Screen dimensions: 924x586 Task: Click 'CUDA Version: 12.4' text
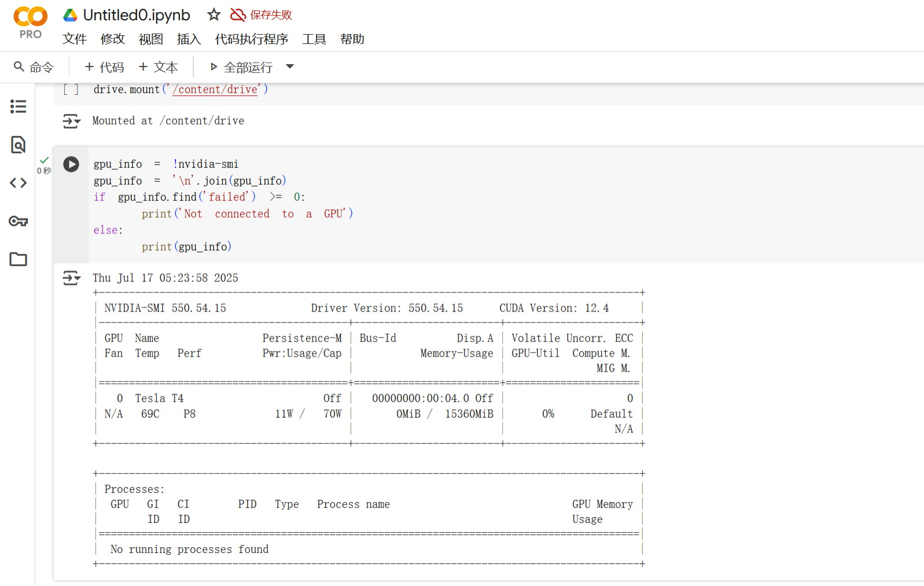click(554, 309)
